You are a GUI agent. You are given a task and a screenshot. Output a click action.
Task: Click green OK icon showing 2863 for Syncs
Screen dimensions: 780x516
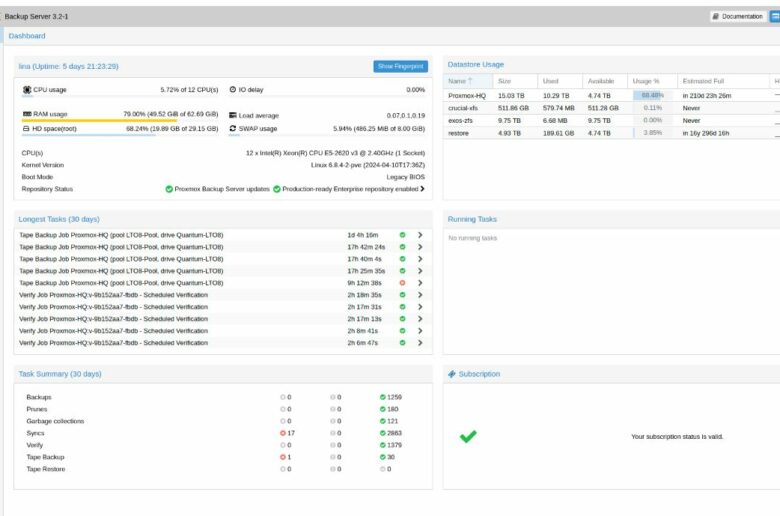(383, 433)
